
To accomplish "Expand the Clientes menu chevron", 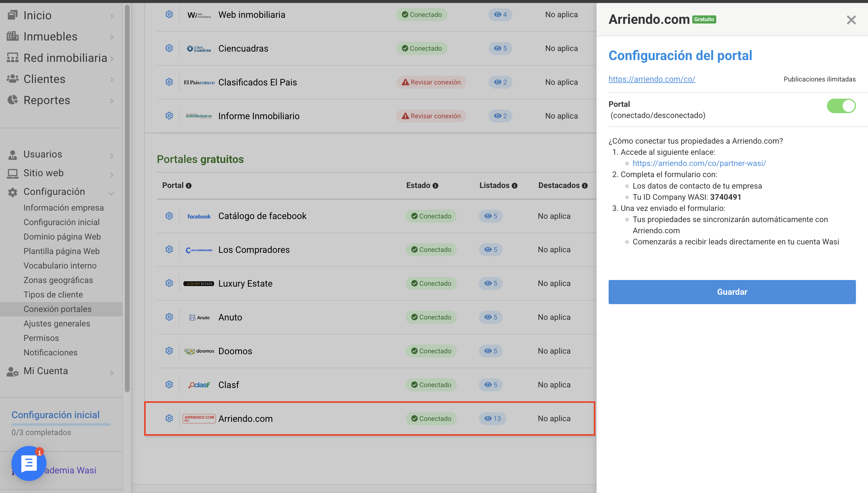I will coord(112,80).
